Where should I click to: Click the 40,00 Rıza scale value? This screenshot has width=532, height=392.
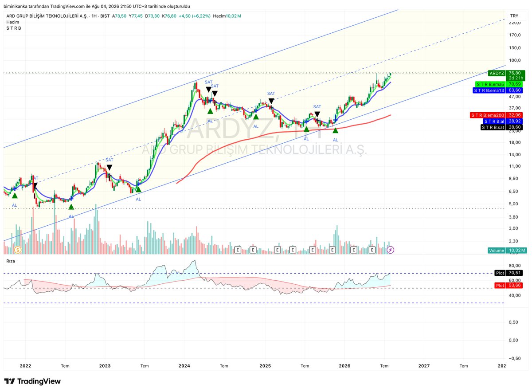coord(514,295)
